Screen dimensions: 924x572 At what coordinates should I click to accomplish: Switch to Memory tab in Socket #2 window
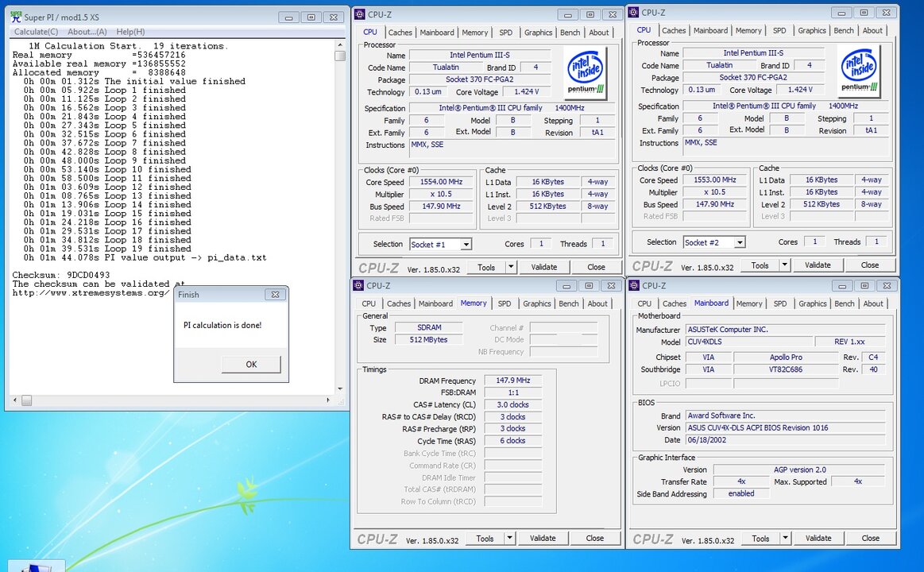click(748, 31)
